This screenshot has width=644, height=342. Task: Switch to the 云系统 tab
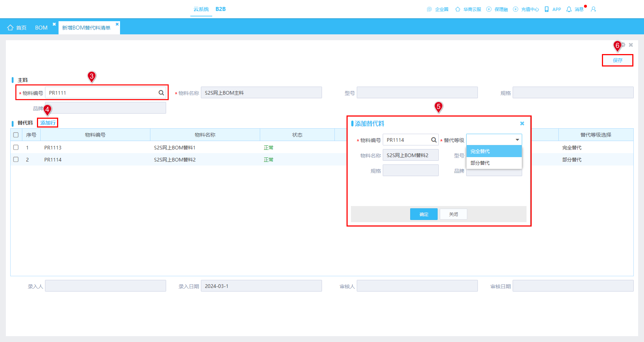(x=201, y=9)
